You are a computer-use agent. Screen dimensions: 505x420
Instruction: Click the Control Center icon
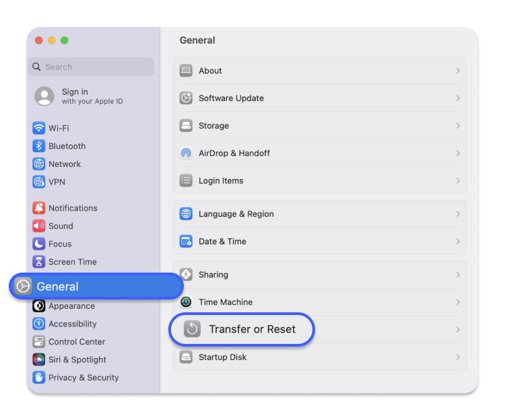pyautogui.click(x=38, y=341)
